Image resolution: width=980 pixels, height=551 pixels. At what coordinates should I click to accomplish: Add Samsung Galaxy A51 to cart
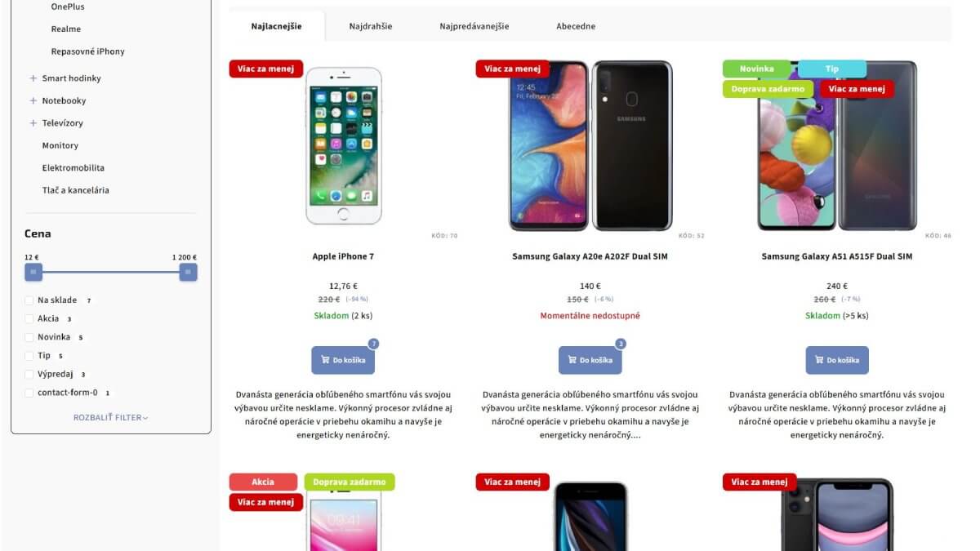coord(837,360)
